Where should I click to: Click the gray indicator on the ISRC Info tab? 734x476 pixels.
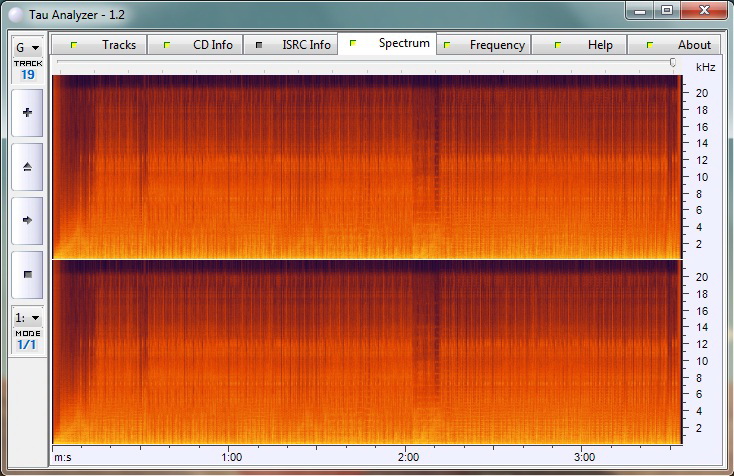pyautogui.click(x=259, y=45)
